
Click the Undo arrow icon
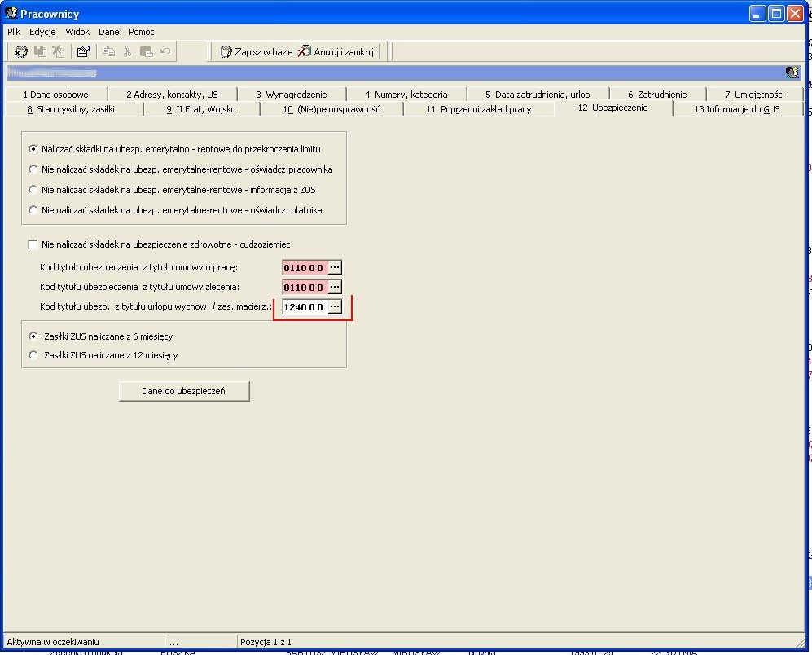(x=165, y=51)
